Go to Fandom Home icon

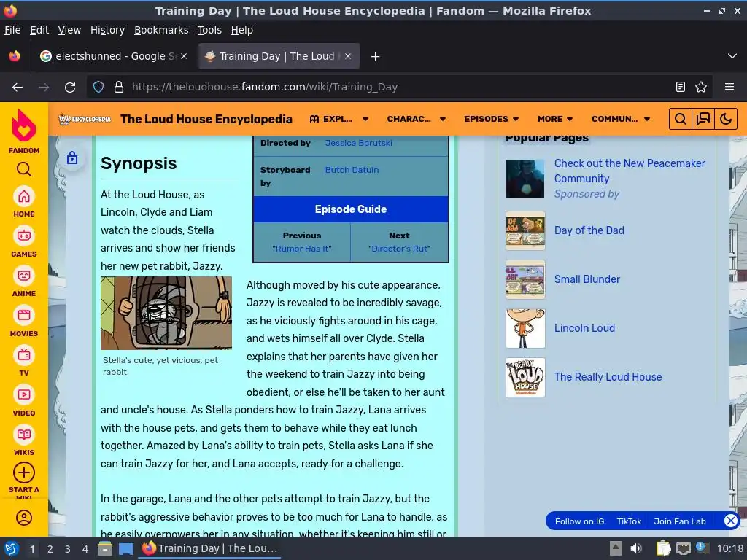click(x=24, y=197)
